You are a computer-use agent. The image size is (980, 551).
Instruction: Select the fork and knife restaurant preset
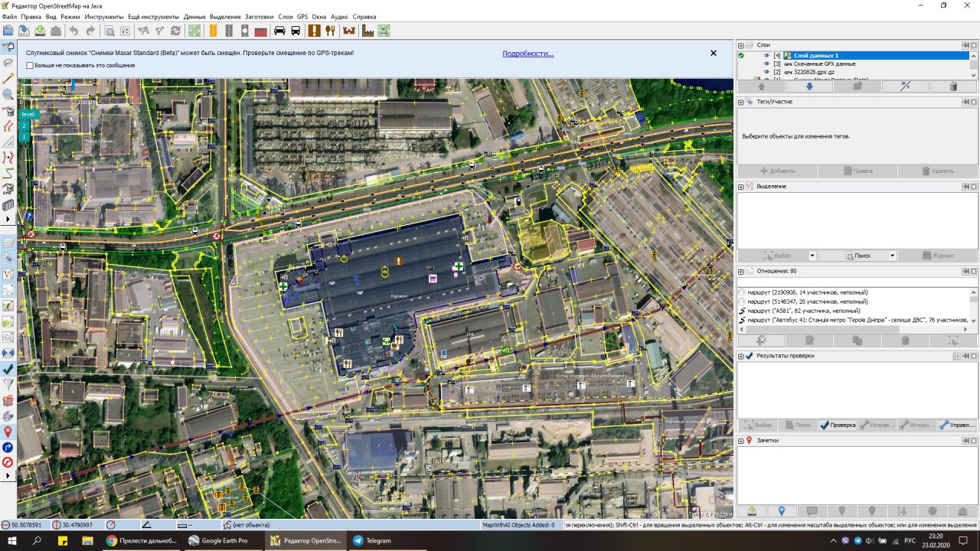(x=331, y=31)
